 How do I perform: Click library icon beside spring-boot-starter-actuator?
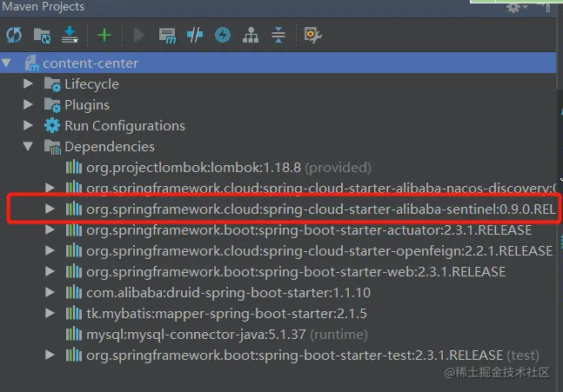click(74, 229)
